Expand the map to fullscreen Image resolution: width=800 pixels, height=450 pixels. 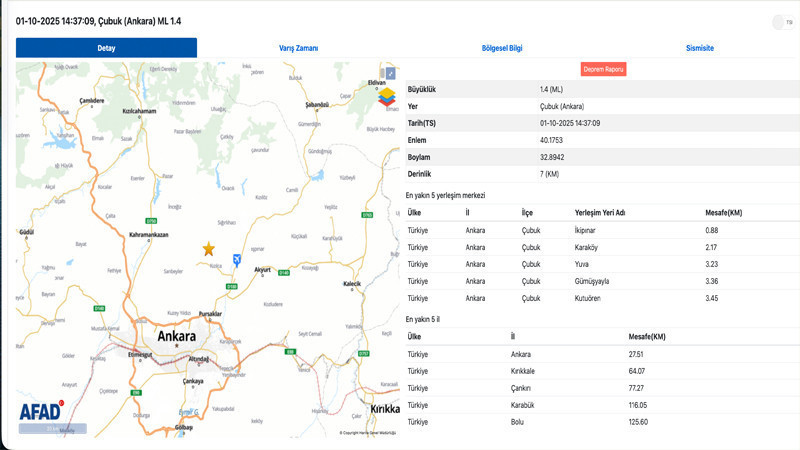point(391,74)
